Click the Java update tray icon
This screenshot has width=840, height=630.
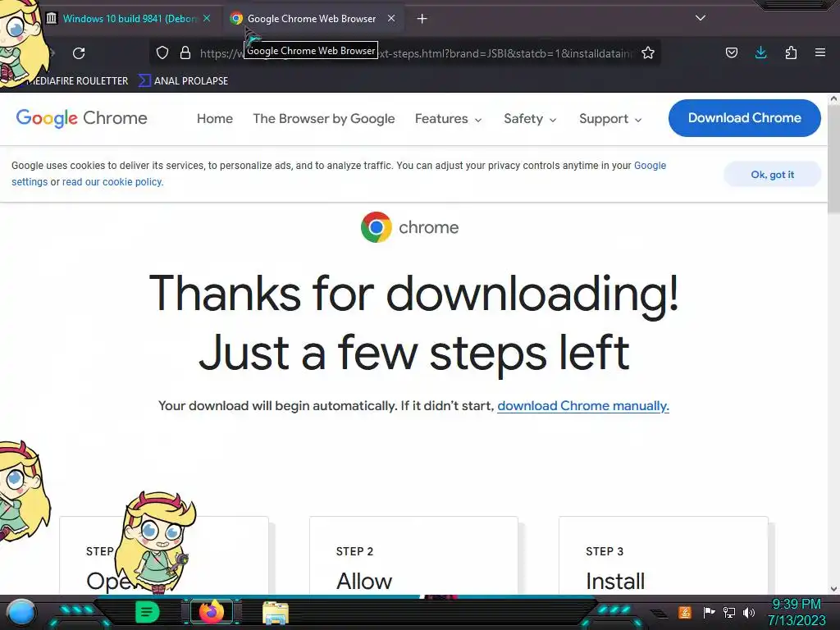click(684, 612)
